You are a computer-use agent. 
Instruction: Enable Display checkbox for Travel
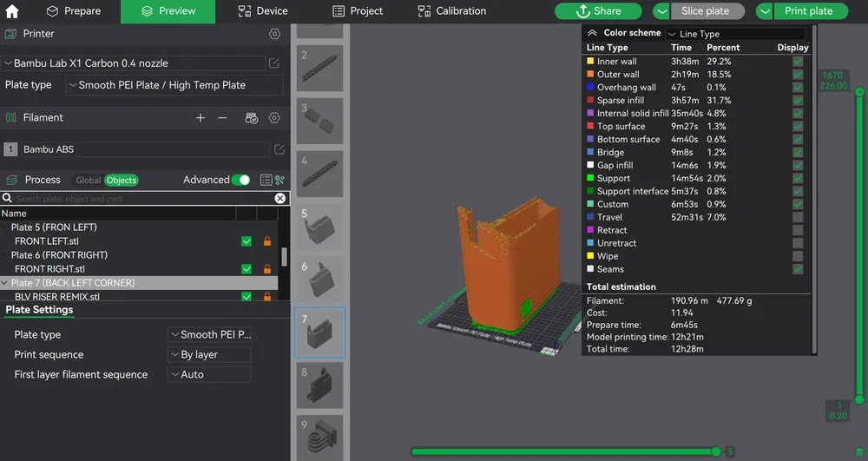click(798, 217)
